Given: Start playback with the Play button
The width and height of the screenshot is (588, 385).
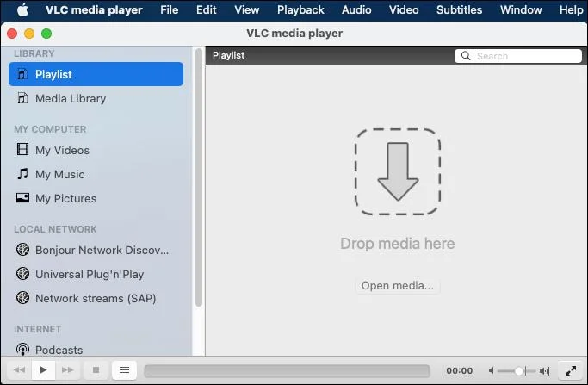Looking at the screenshot, I should (x=44, y=370).
